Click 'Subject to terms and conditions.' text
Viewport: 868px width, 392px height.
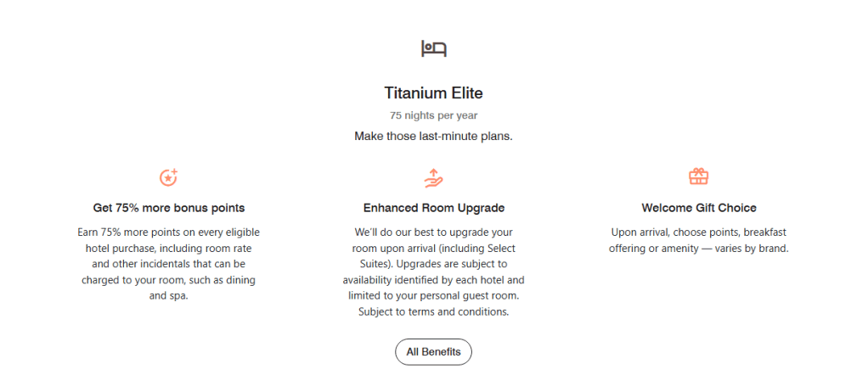pos(433,311)
